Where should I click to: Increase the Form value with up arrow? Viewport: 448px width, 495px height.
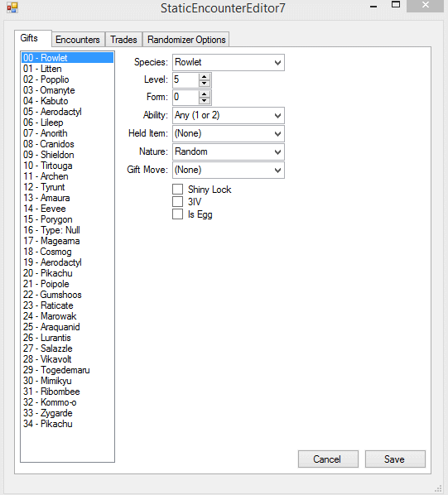coord(205,94)
